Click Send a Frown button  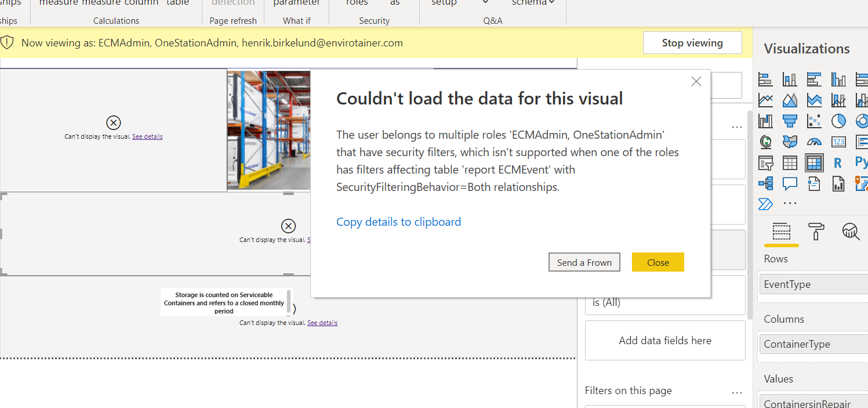point(584,262)
